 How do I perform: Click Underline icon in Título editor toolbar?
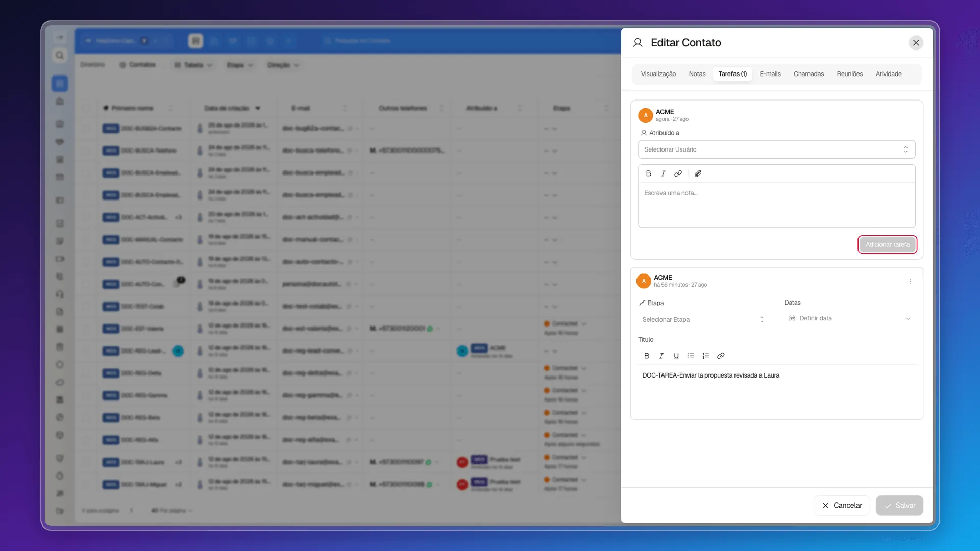coord(676,356)
